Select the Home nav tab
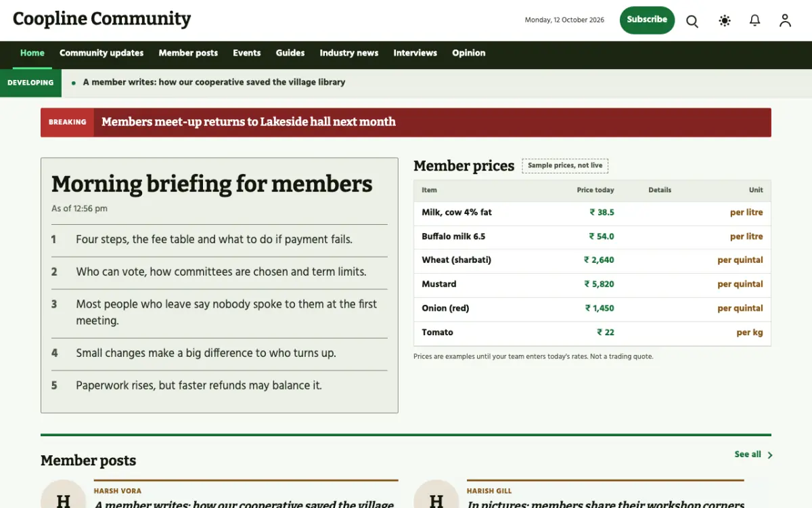Image resolution: width=812 pixels, height=508 pixels. click(32, 54)
